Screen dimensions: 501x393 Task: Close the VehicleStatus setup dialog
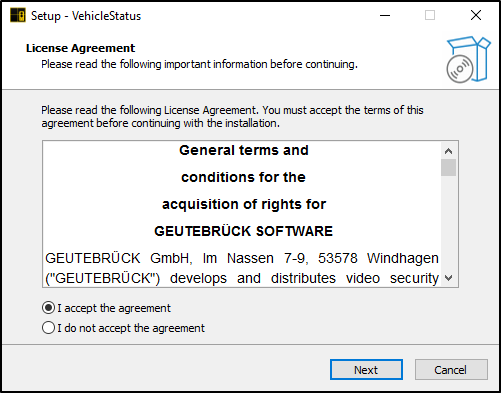[x=476, y=15]
